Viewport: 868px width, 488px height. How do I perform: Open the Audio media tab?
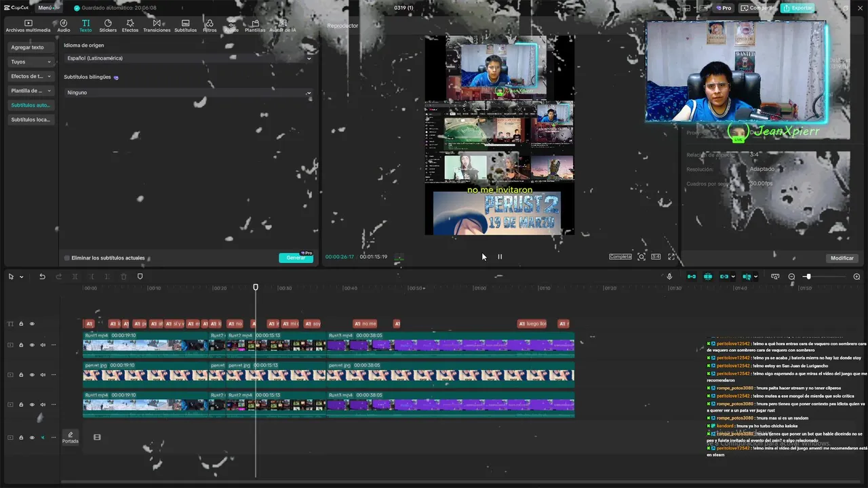[x=64, y=26]
